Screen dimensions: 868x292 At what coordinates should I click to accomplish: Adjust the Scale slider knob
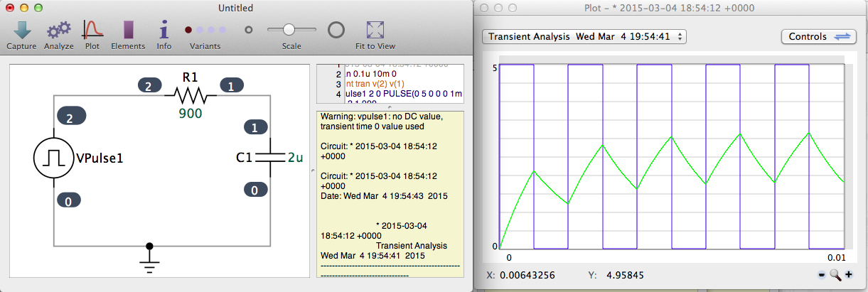(289, 30)
